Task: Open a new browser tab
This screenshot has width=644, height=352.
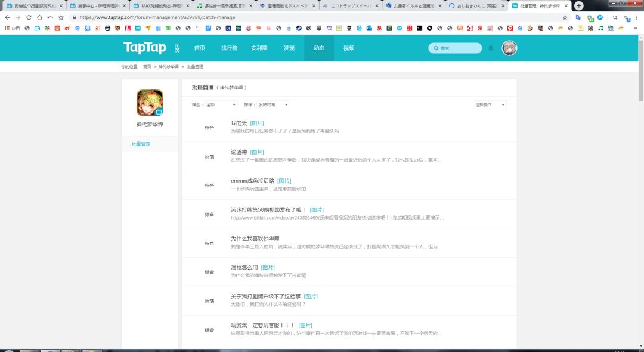Action: coord(578,6)
